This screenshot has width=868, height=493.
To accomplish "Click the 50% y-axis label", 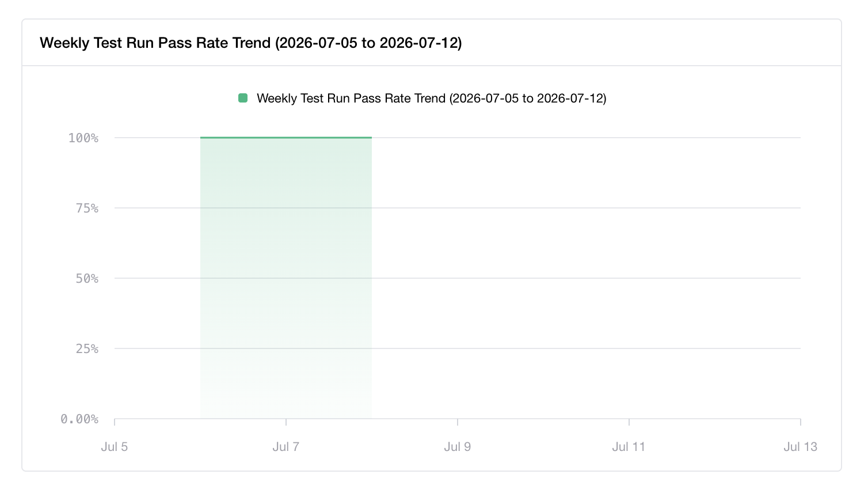I will (87, 278).
